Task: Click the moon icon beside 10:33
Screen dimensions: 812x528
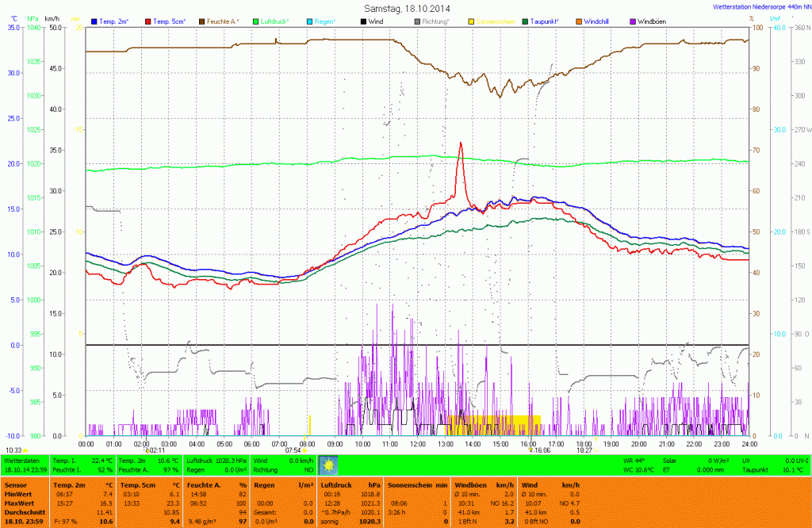Action: (26, 450)
